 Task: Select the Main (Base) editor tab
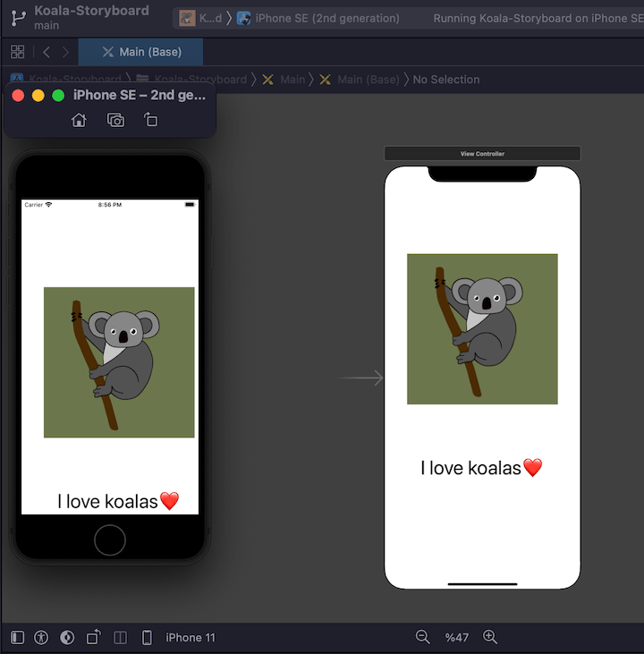pyautogui.click(x=141, y=52)
